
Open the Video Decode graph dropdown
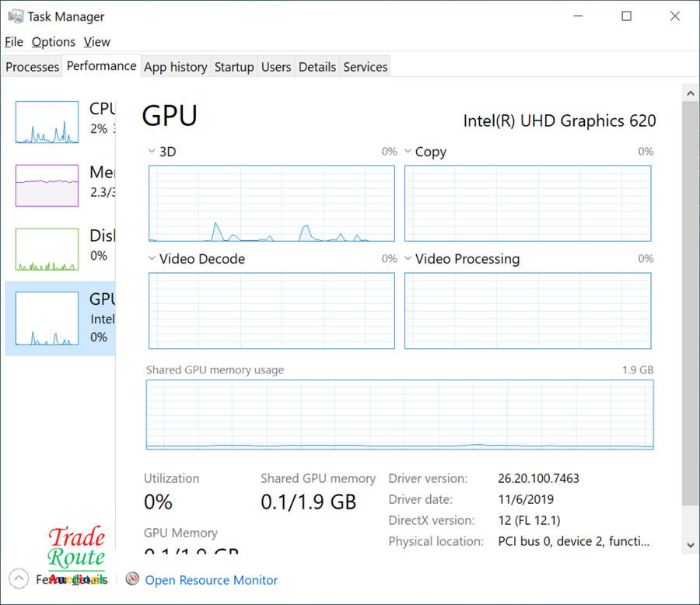coord(151,259)
